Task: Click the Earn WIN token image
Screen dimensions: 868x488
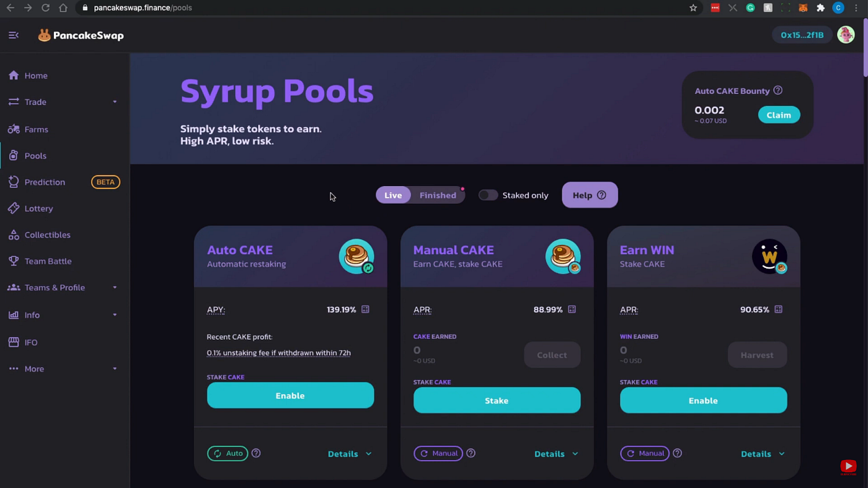Action: pyautogui.click(x=769, y=256)
